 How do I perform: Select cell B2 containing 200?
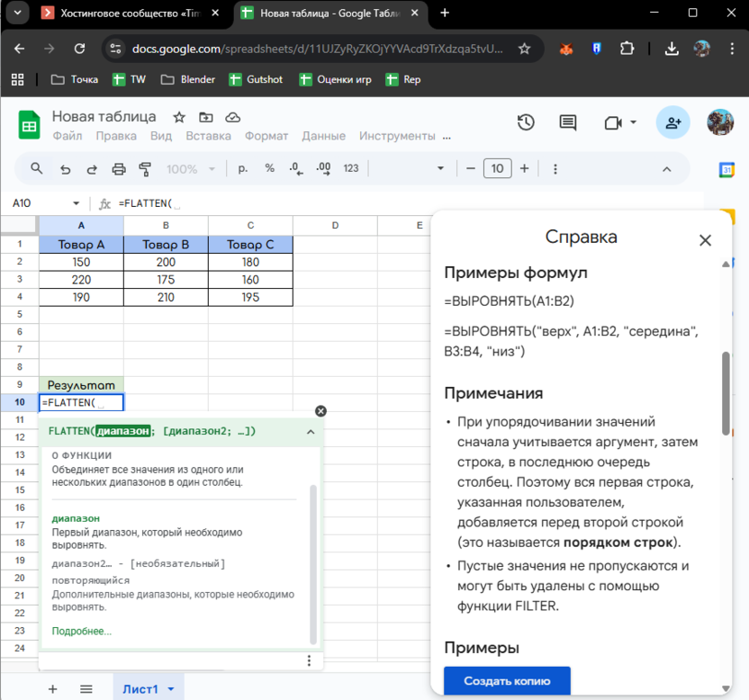tap(165, 261)
